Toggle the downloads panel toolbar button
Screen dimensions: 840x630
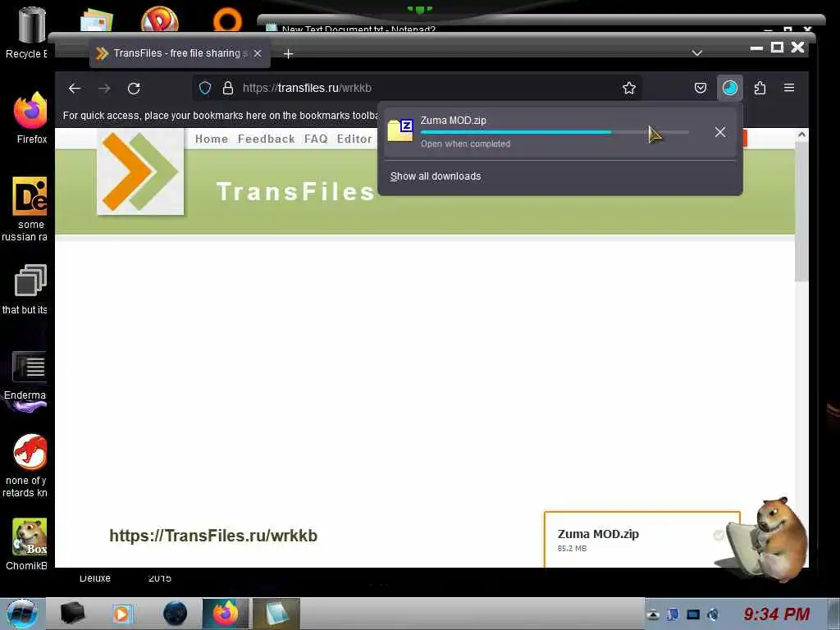[x=729, y=88]
